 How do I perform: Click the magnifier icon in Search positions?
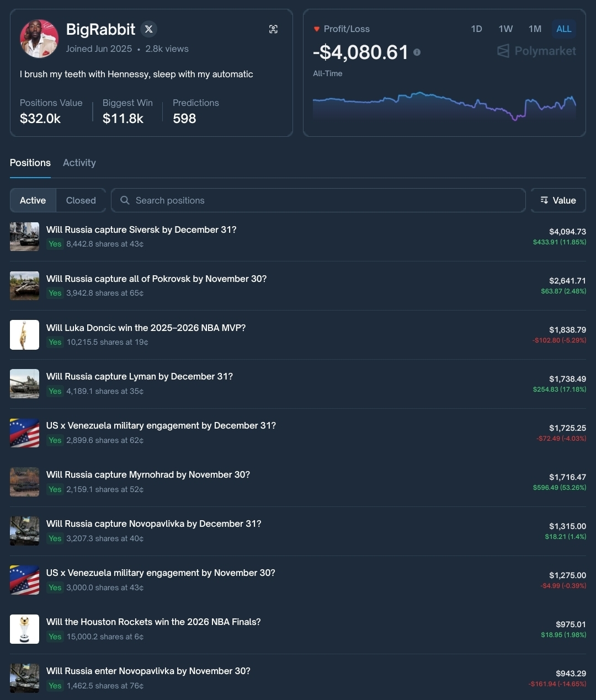click(x=125, y=200)
